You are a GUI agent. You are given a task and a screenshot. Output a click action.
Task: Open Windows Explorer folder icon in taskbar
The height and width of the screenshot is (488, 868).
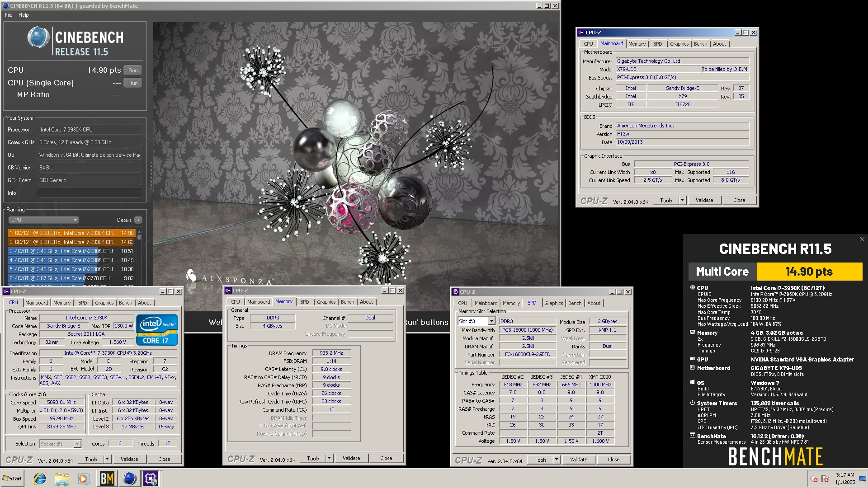62,479
